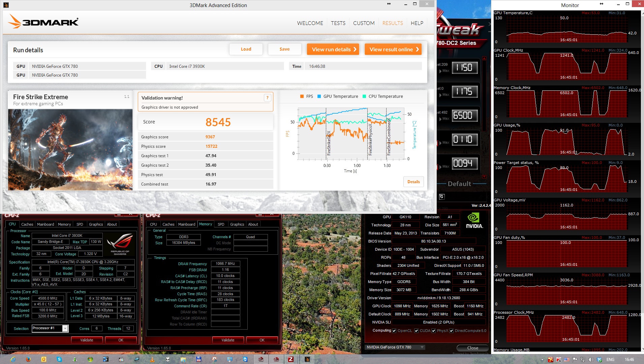Viewport: 644px width, 364px height.
Task: Open Internet Explorer from the taskbar
Action: (13, 359)
